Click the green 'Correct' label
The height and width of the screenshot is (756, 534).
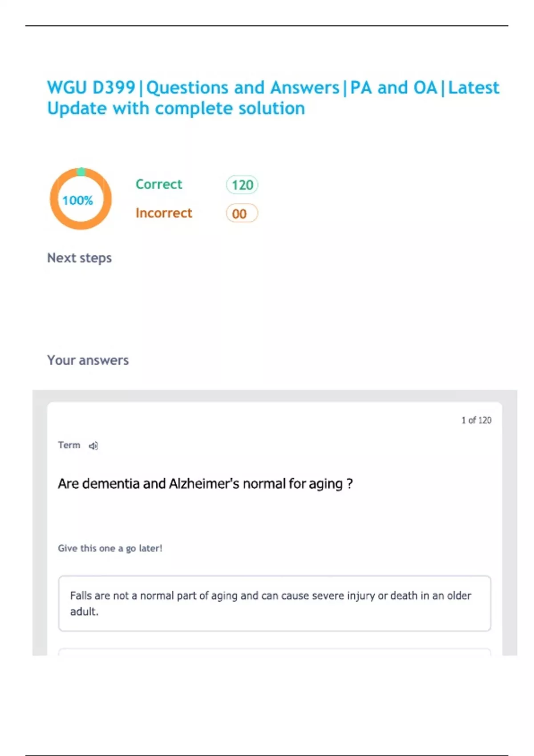159,184
